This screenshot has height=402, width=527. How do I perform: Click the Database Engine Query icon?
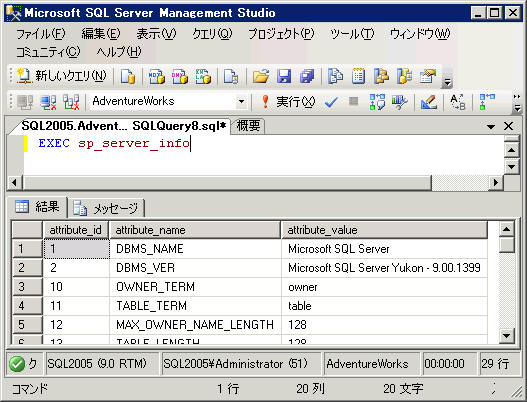tap(128, 76)
